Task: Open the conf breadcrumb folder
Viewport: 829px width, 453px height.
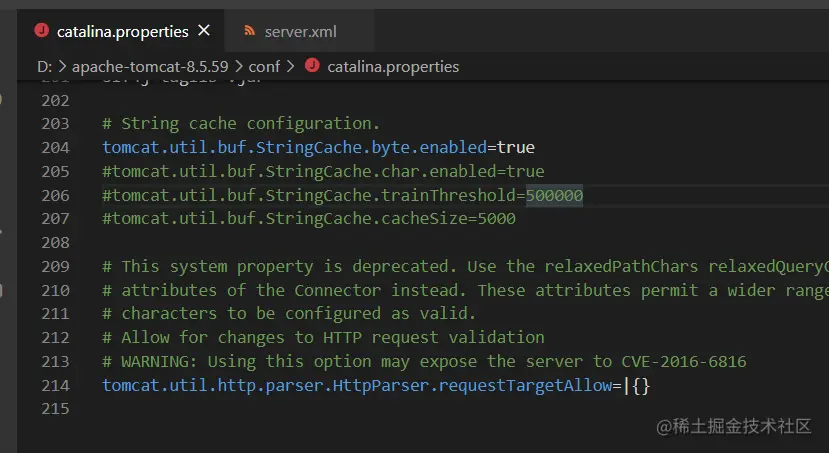Action: [264, 67]
